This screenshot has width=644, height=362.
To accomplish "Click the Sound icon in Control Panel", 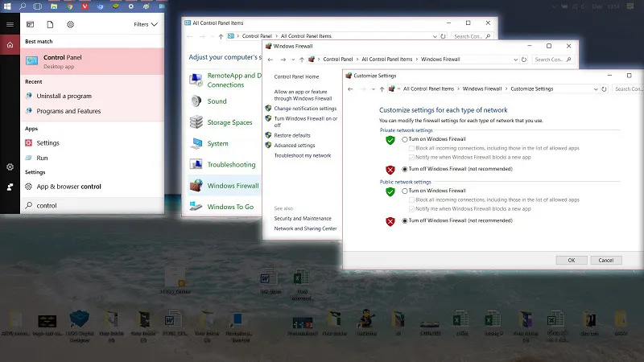I will pyautogui.click(x=196, y=101).
